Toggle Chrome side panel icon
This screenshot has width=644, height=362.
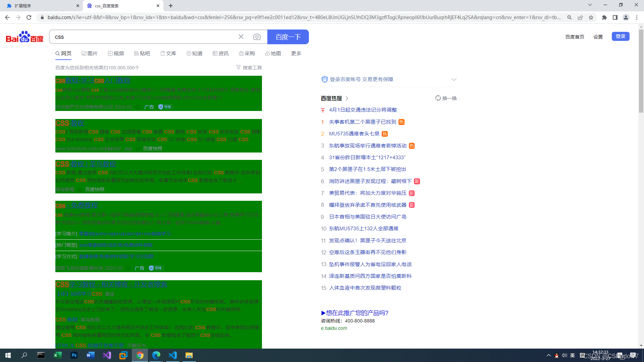[615, 17]
